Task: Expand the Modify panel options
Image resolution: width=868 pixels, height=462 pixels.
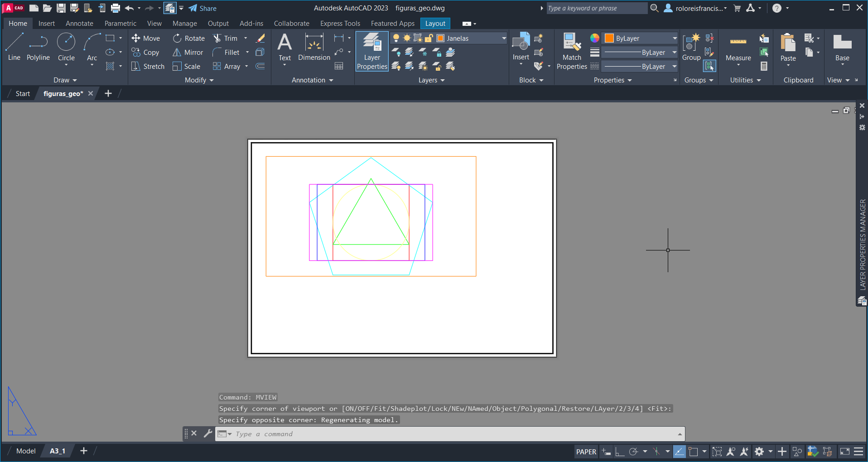Action: (199, 80)
